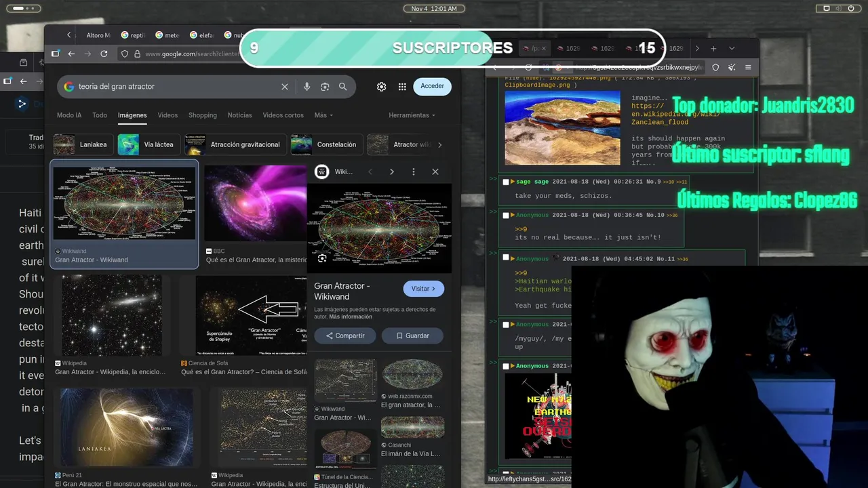Open the BBC pink galaxy thumbnail
868x488 pixels.
[x=255, y=203]
